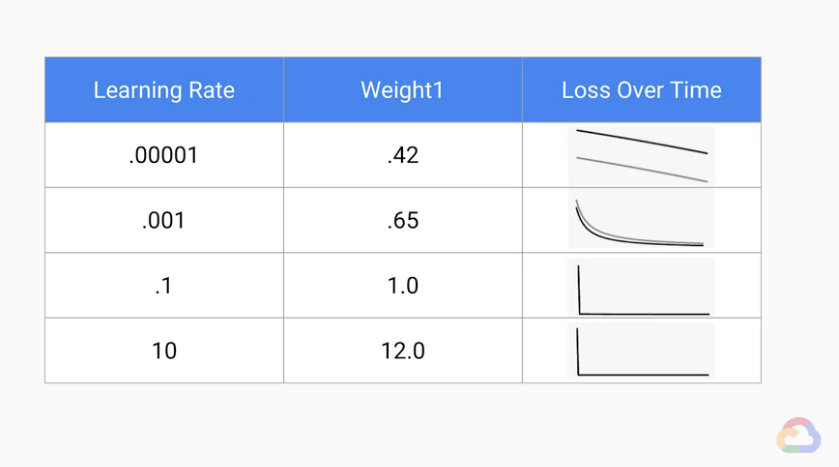Select the .1 learning rate cell
The width and height of the screenshot is (839, 467).
164,286
